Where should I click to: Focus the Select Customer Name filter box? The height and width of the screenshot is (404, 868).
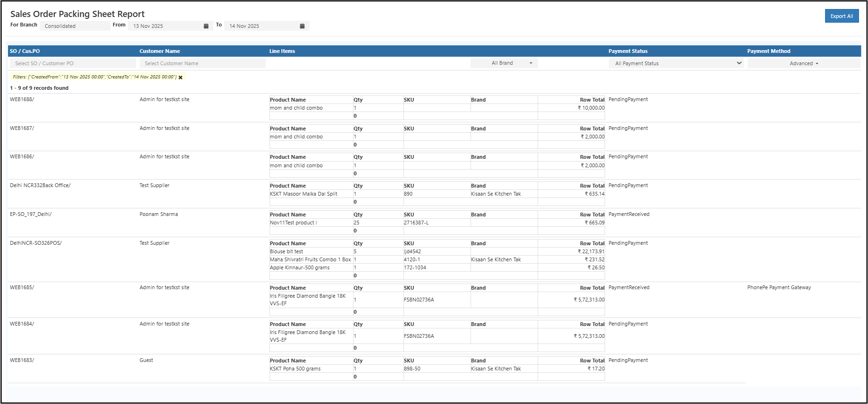pyautogui.click(x=202, y=63)
